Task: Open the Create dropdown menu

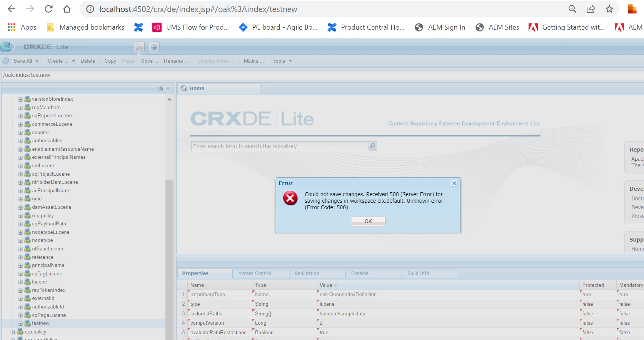Action: pyautogui.click(x=61, y=61)
